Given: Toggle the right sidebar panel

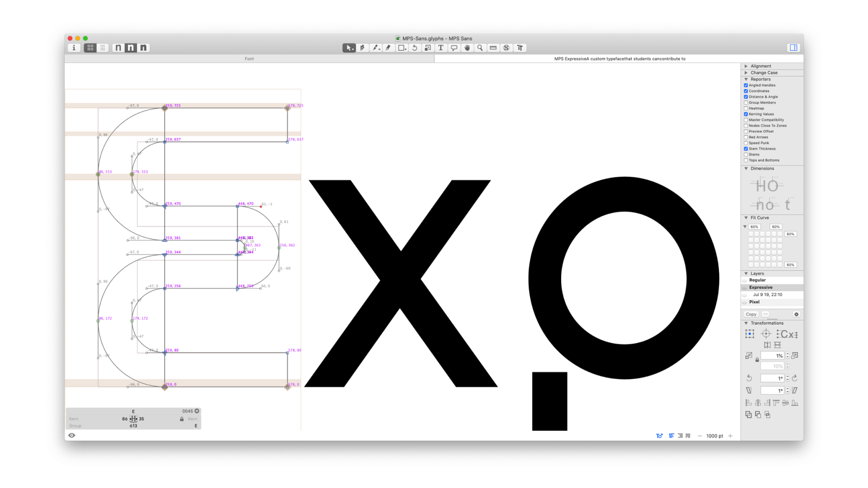Looking at the screenshot, I should (x=794, y=48).
